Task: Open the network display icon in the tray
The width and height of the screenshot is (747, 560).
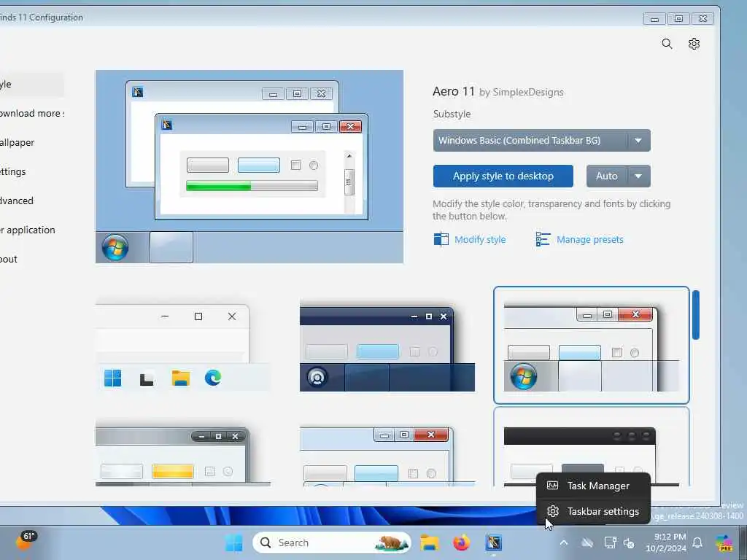Action: point(610,542)
